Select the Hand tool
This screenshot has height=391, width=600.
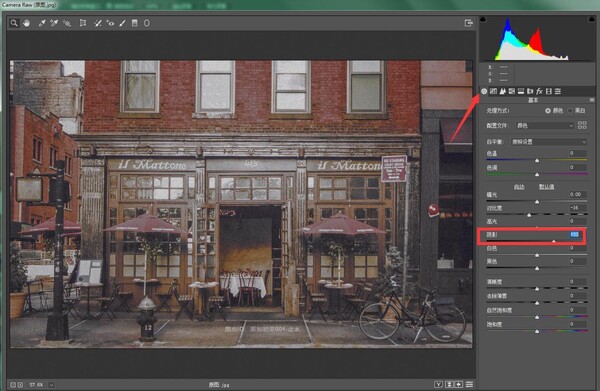point(26,23)
